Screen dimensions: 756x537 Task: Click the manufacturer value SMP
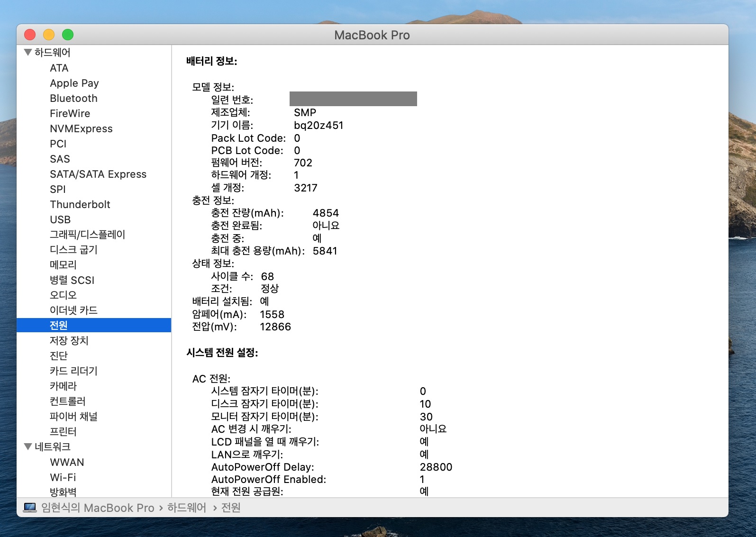[x=305, y=112]
